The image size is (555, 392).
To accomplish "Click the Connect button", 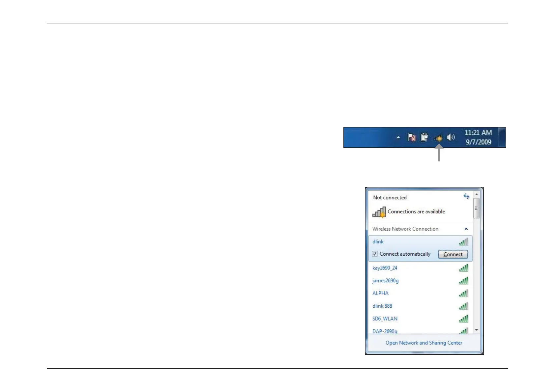I will point(453,254).
